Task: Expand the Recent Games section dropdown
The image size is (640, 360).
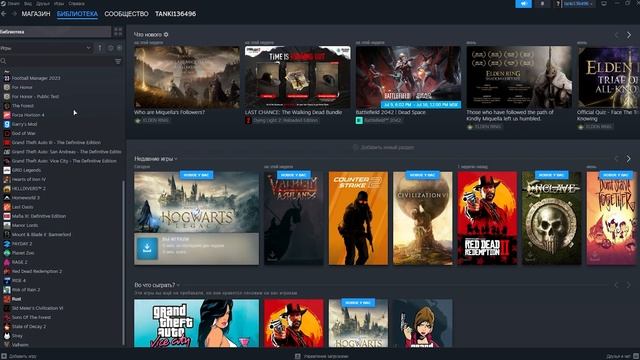Action: 176,159
